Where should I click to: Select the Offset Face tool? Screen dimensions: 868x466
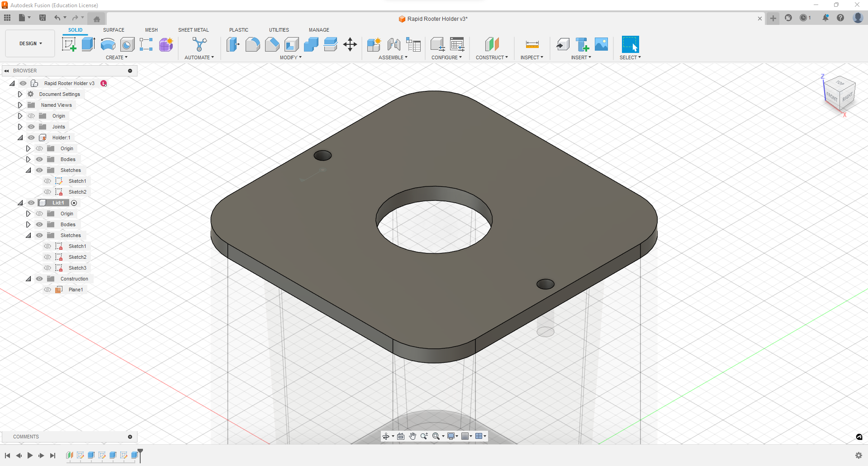pyautogui.click(x=331, y=44)
